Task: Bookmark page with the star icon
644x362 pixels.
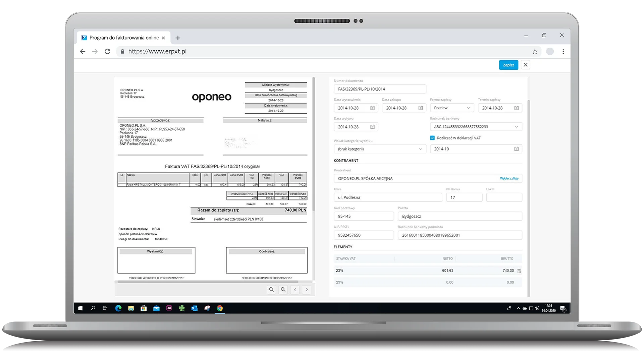Action: (535, 52)
